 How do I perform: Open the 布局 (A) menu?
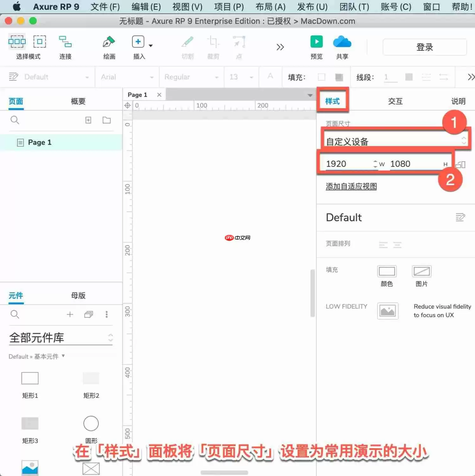pos(270,7)
